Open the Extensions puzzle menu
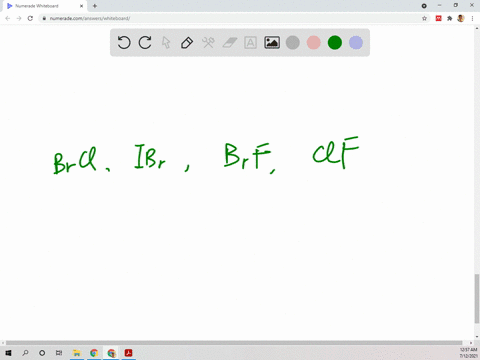 point(450,18)
